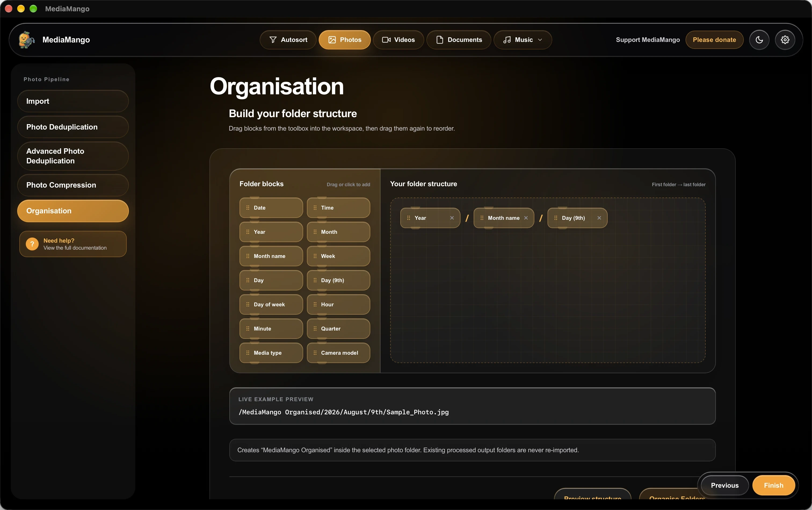This screenshot has height=510, width=812.
Task: Remove Year block from folder structure
Action: (452, 218)
